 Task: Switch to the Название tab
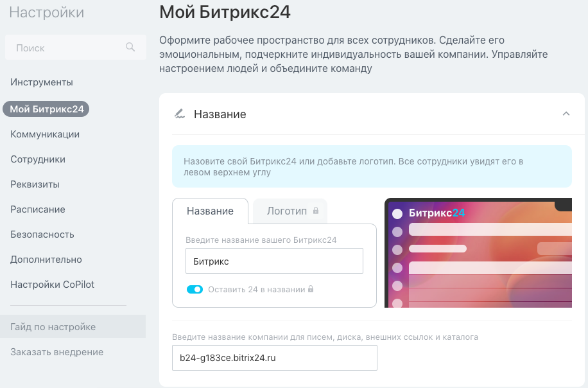pyautogui.click(x=210, y=211)
